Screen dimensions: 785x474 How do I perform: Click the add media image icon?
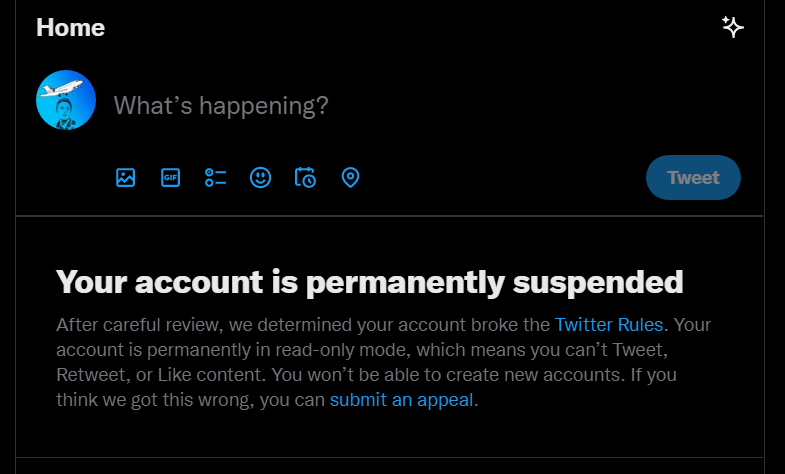coord(125,178)
